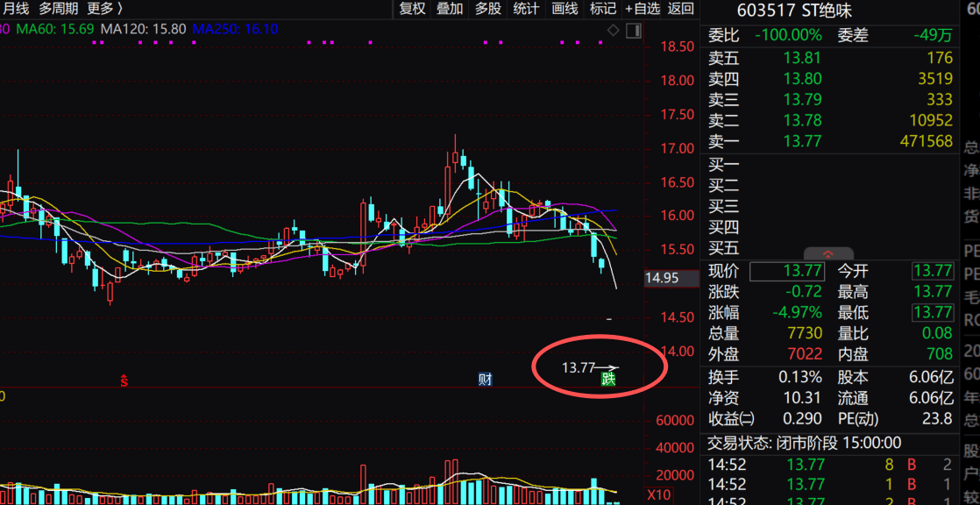980x505 pixels.
Task: Open the 统计 statistics tool
Action: click(x=526, y=9)
